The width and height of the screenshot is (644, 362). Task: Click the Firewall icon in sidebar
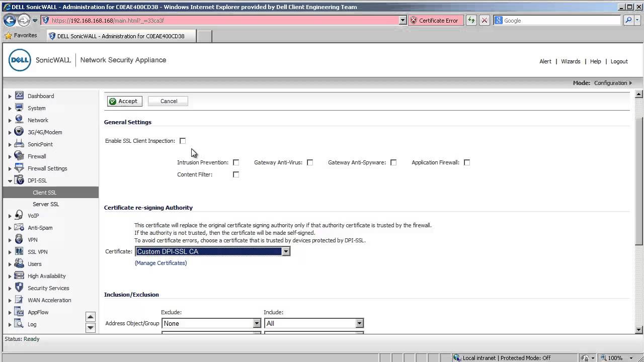[x=19, y=156]
